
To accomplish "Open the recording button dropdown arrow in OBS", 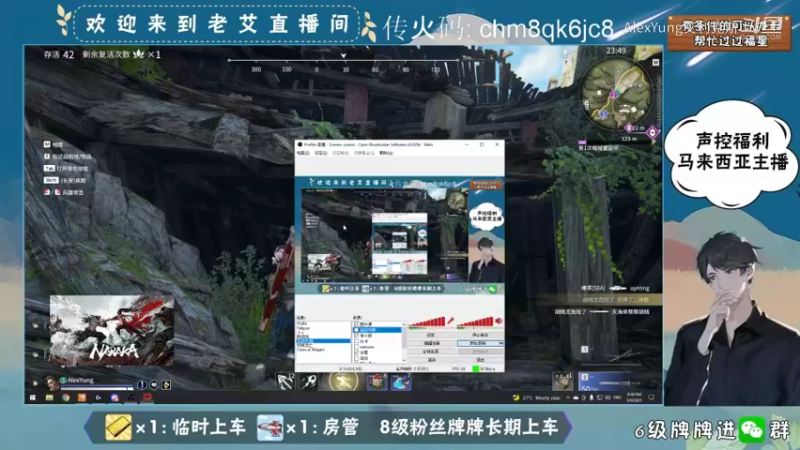I will click(501, 343).
